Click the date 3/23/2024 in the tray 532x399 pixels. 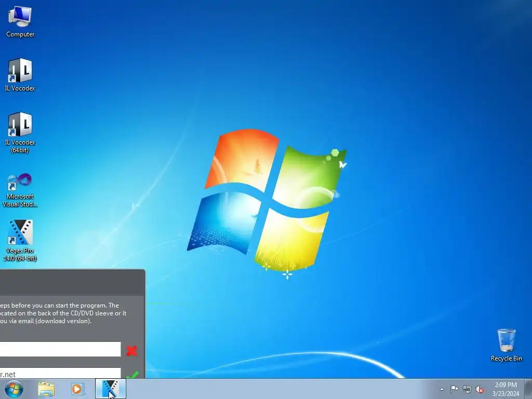tap(506, 394)
